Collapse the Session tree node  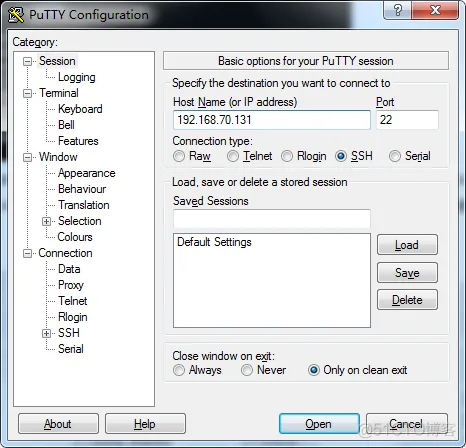point(27,61)
